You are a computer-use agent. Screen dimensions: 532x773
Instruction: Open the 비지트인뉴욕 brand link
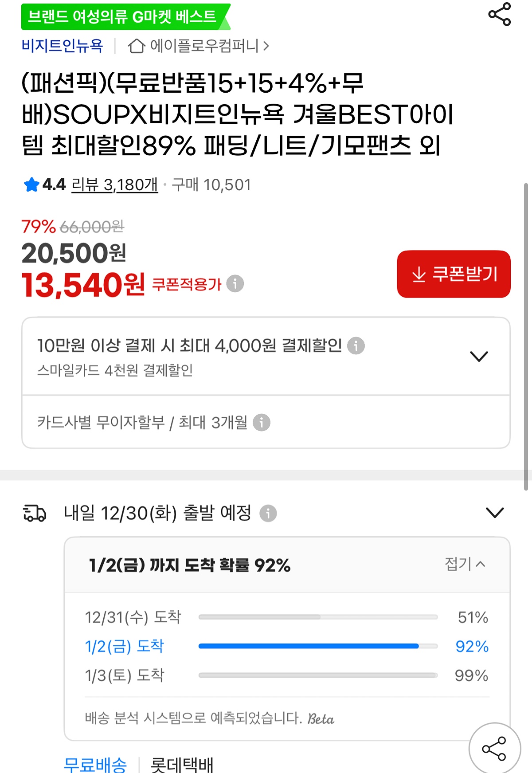pos(62,46)
